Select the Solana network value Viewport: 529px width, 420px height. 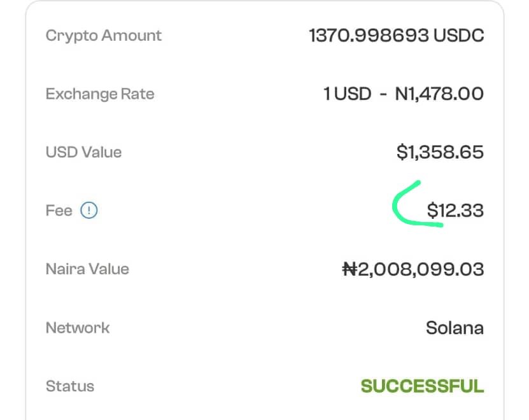click(455, 328)
